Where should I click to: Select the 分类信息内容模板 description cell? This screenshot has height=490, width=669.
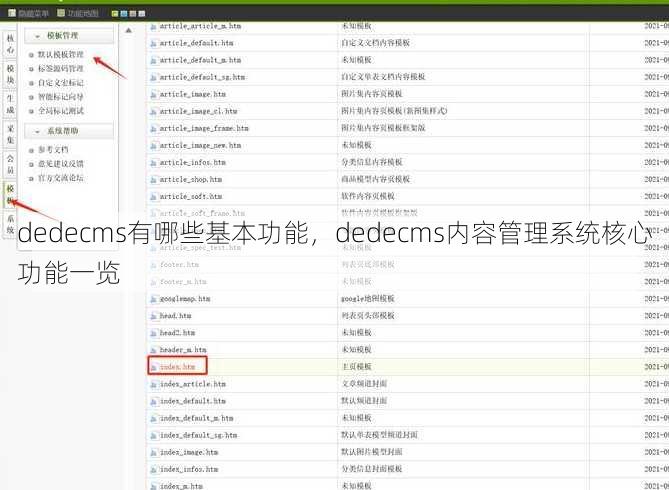click(372, 162)
